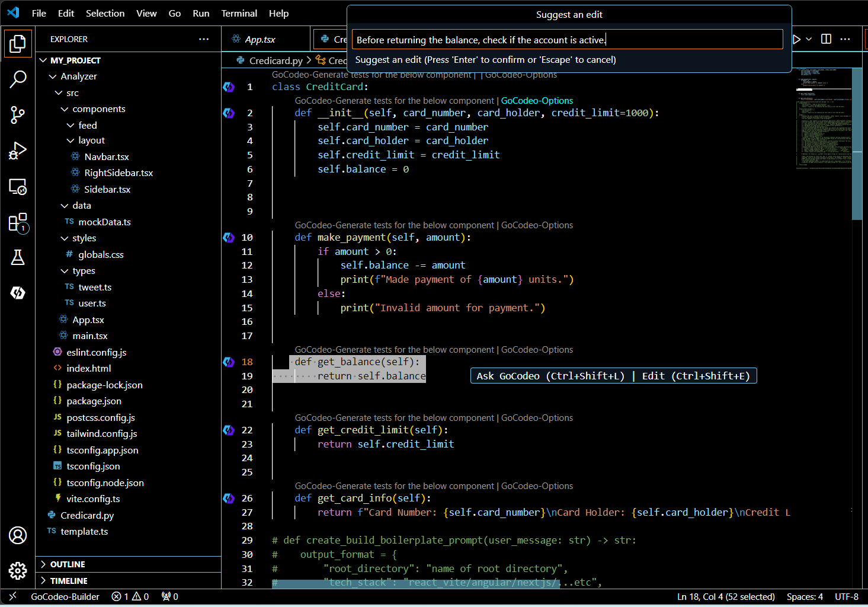Click the VS Code logo icon
This screenshot has width=868, height=607.
coord(13,13)
